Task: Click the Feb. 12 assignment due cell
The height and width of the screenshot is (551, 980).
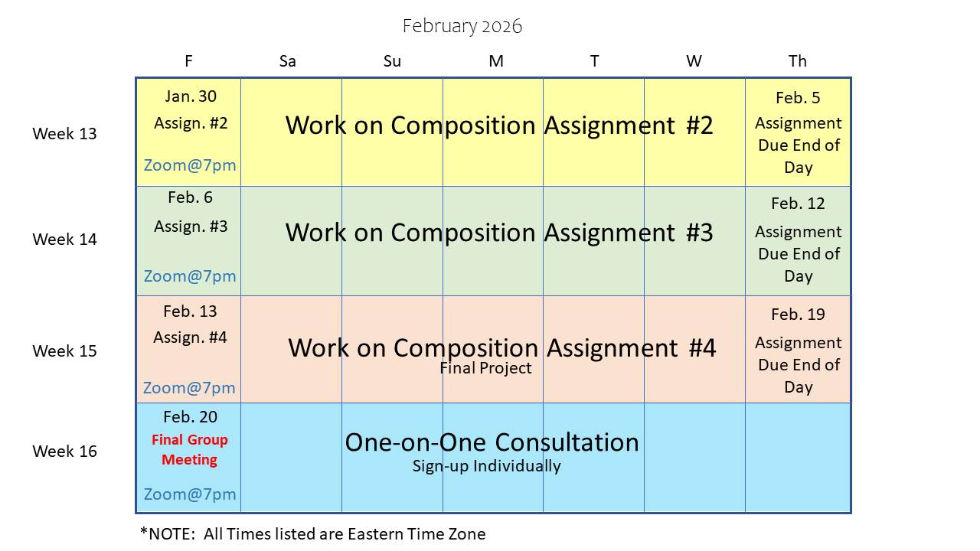Action: 798,241
